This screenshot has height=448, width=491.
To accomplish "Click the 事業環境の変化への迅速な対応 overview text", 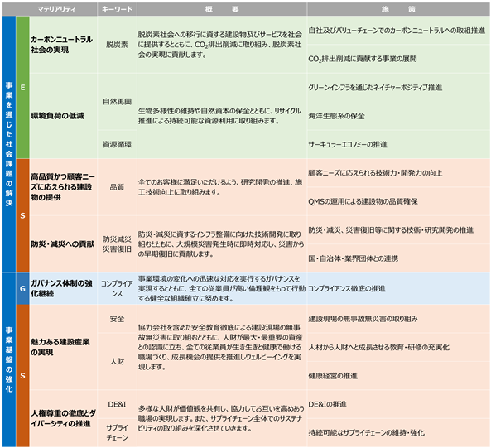I will (x=222, y=288).
